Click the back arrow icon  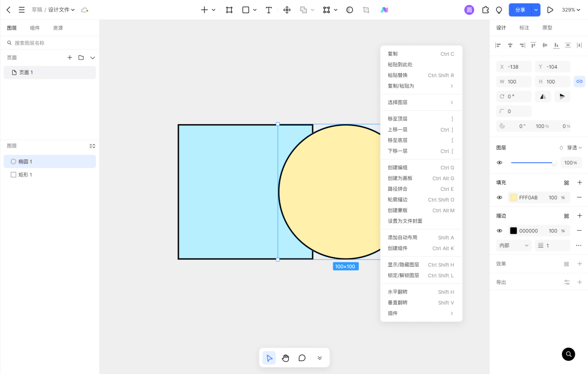[x=8, y=10]
